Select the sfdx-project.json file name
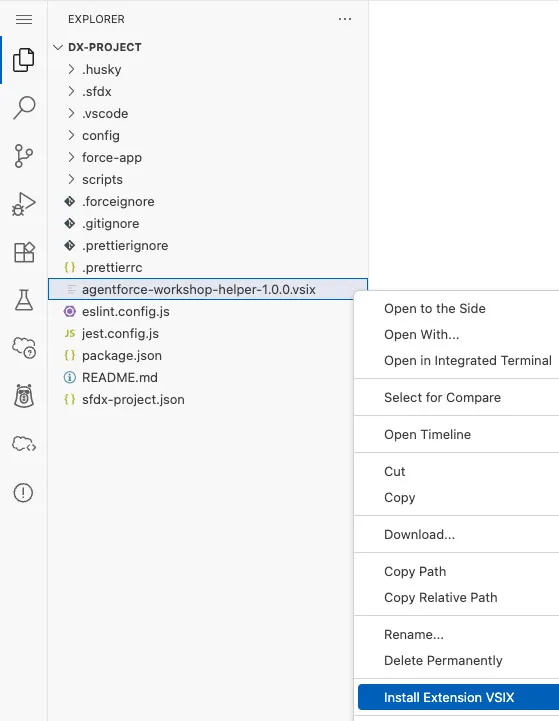Screen dimensions: 559x721 click(x=133, y=400)
